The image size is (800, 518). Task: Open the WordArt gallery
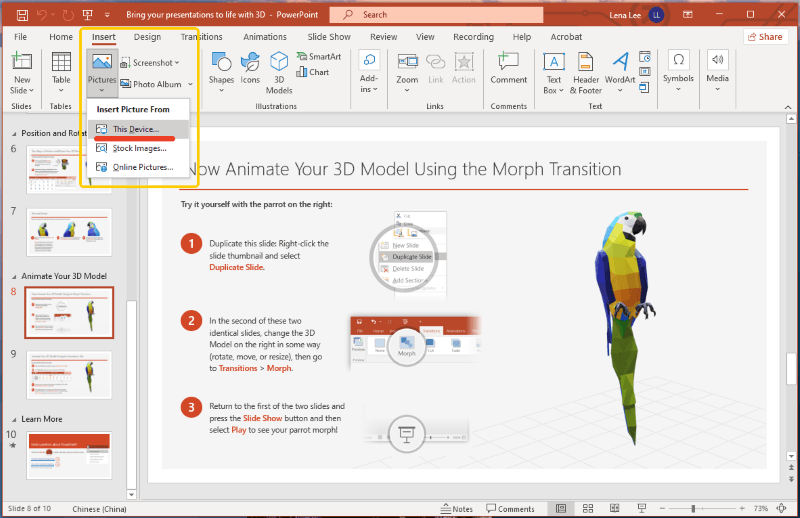tap(620, 73)
